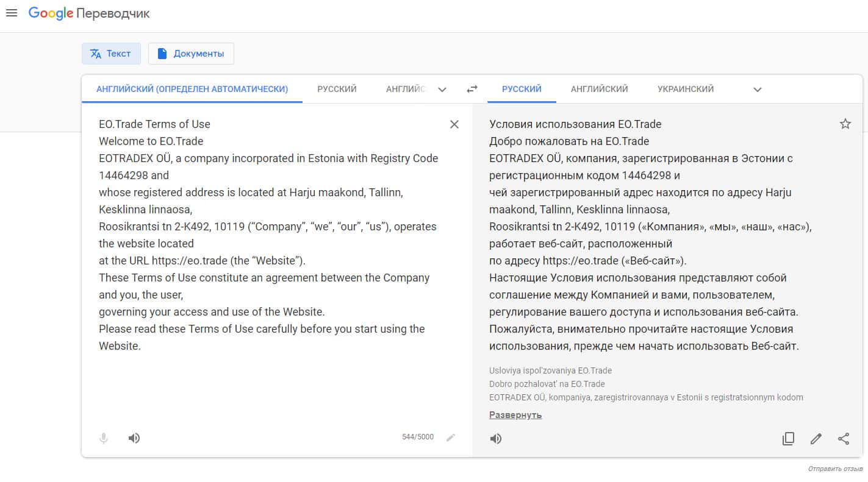Open the hamburger main menu
The image size is (868, 482).
pos(12,13)
